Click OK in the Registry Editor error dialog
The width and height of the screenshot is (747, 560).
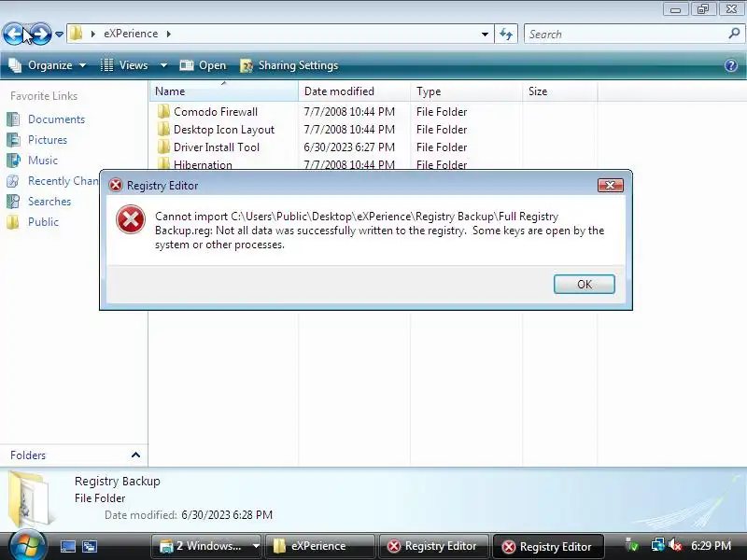click(x=585, y=285)
